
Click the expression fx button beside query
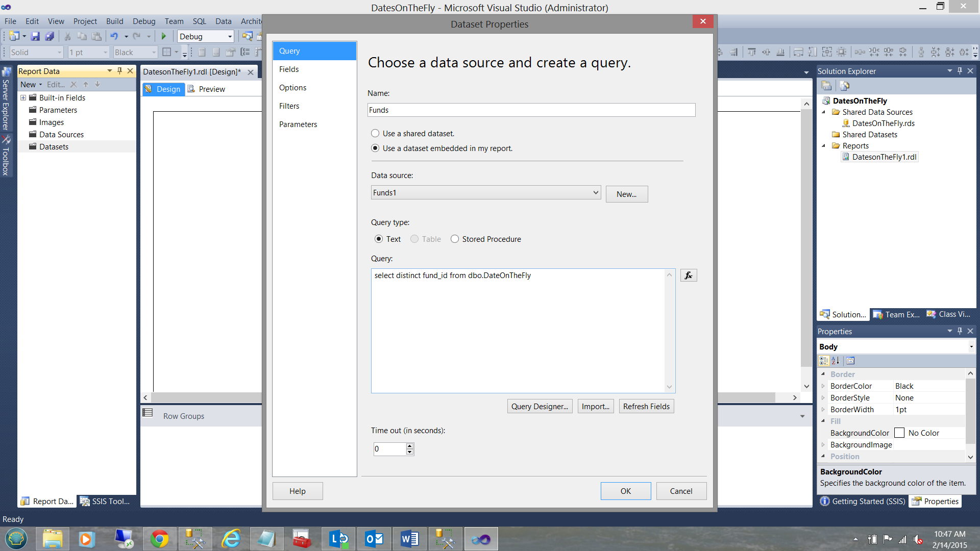click(689, 275)
